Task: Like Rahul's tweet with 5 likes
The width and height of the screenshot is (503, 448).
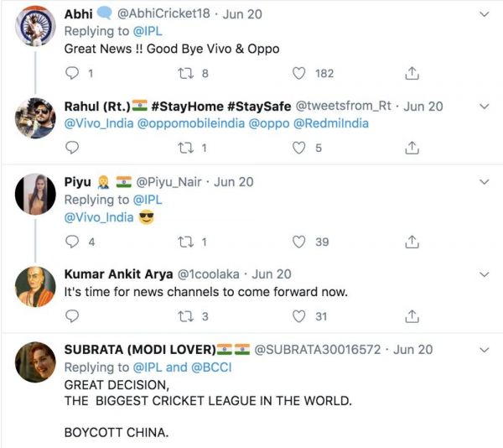Action: (299, 148)
